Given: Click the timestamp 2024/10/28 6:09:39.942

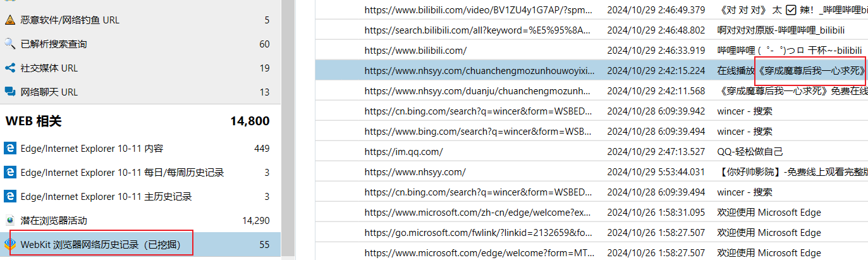Looking at the screenshot, I should [x=656, y=111].
